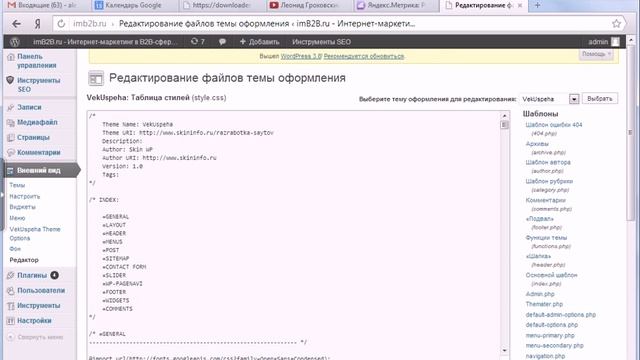This screenshot has width=640, height=360.
Task: Close the Редактирование файлов tab
Action: (x=520, y=5)
